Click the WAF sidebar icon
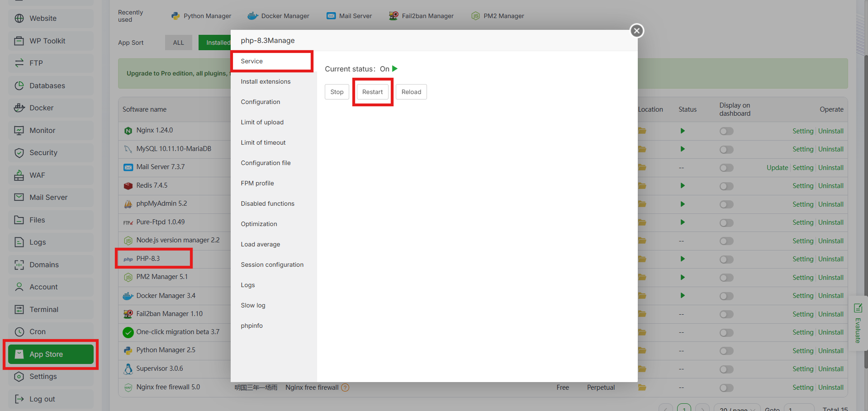 point(19,175)
